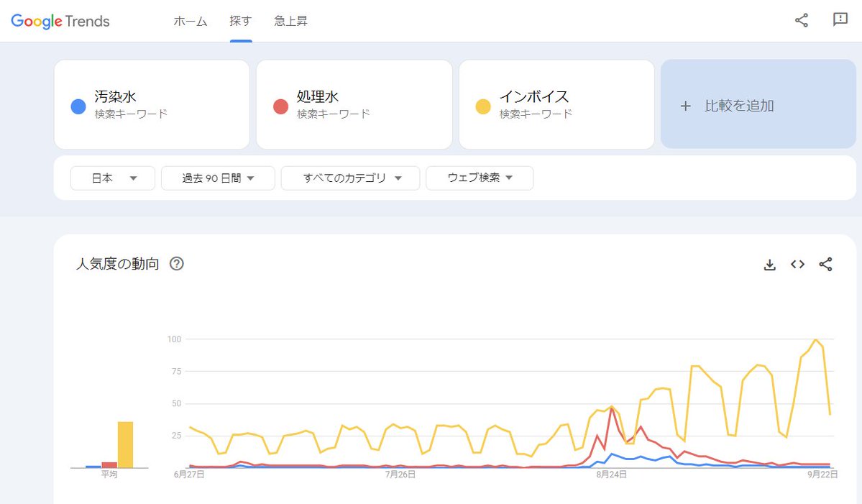
Task: Open the send feedback icon
Action: (840, 20)
